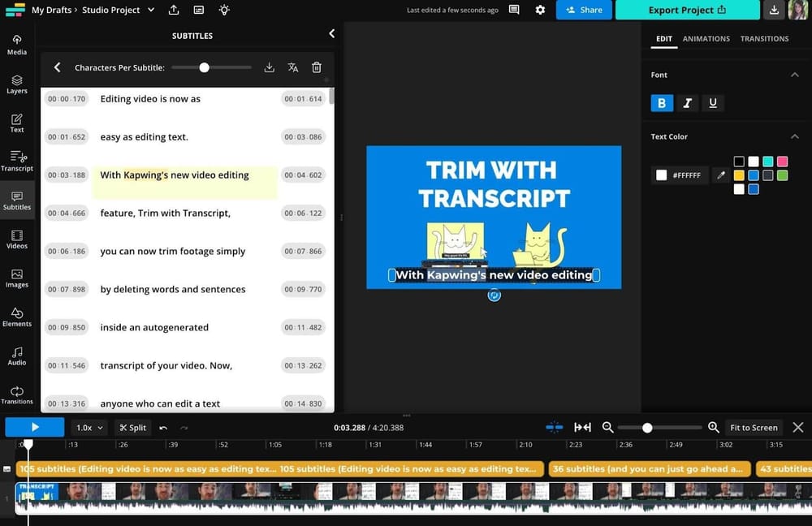This screenshot has height=526, width=812.
Task: Adjust the Characters Per Subtitle slider handle
Action: tap(204, 67)
